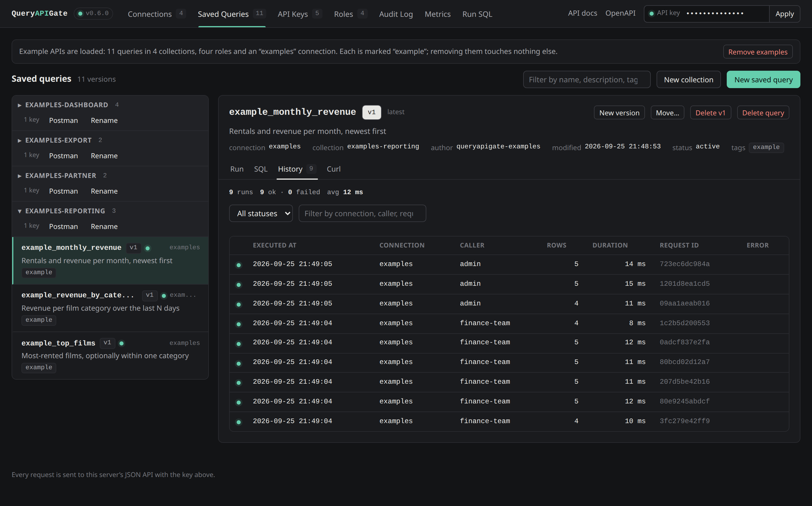Create a New collection

(x=688, y=79)
